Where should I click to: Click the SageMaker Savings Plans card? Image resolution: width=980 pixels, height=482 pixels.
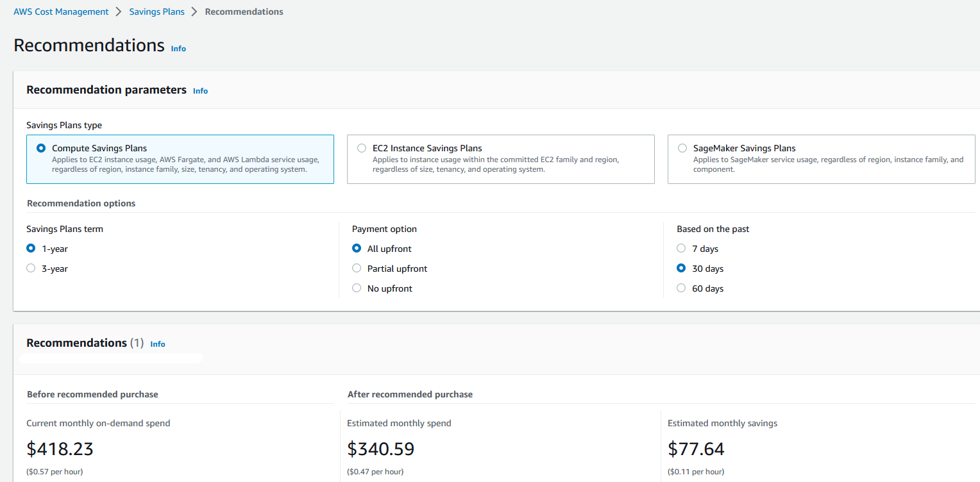[821, 159]
